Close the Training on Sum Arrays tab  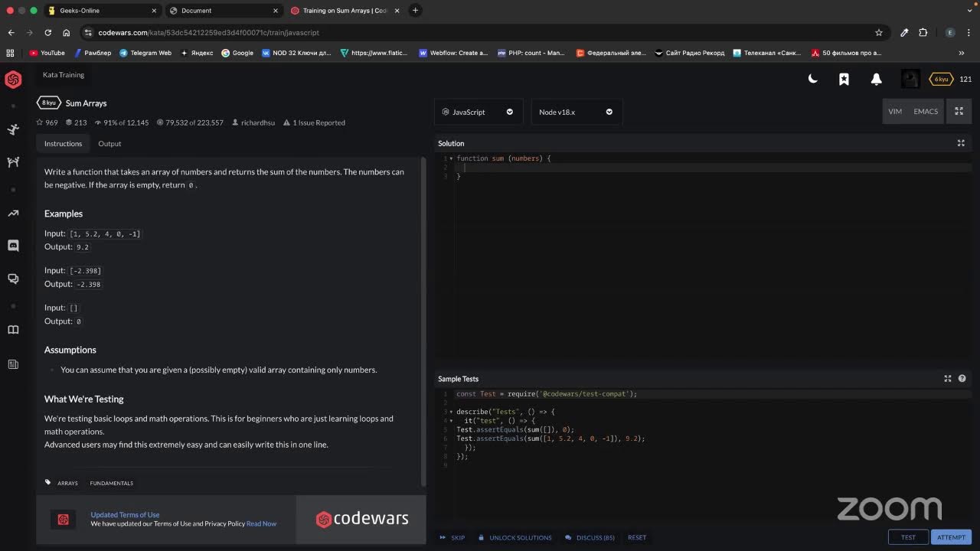click(x=397, y=11)
